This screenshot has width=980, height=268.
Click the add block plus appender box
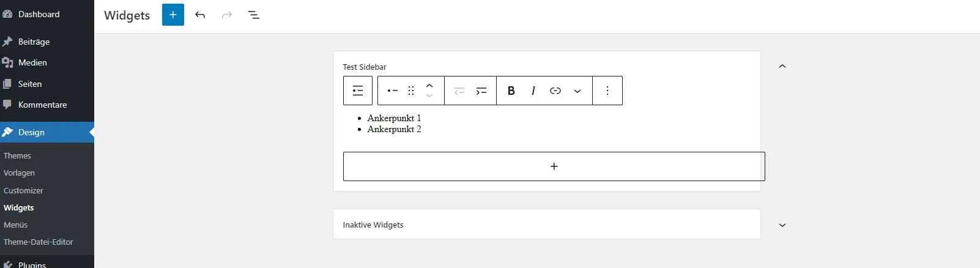pos(554,166)
